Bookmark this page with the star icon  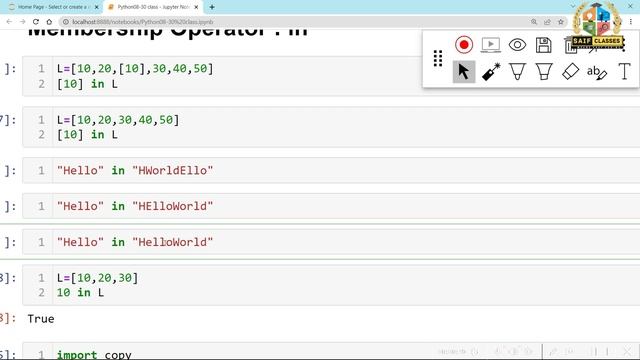561,22
